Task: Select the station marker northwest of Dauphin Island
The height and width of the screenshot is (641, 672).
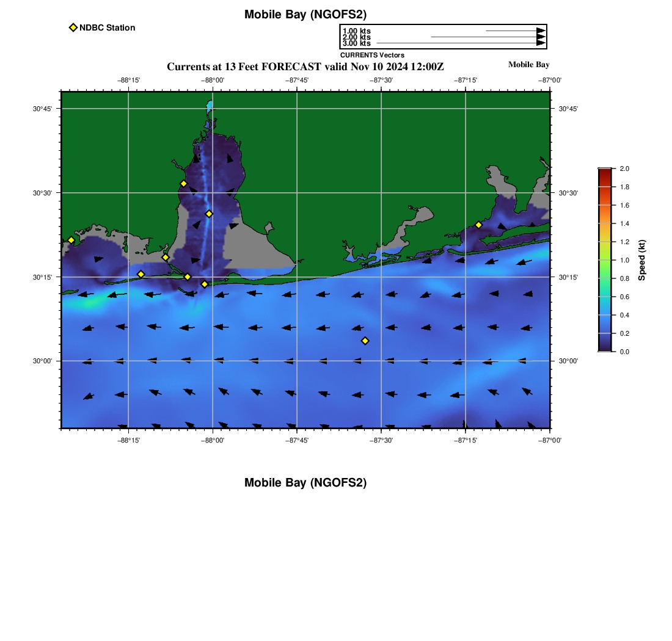Action: (165, 257)
